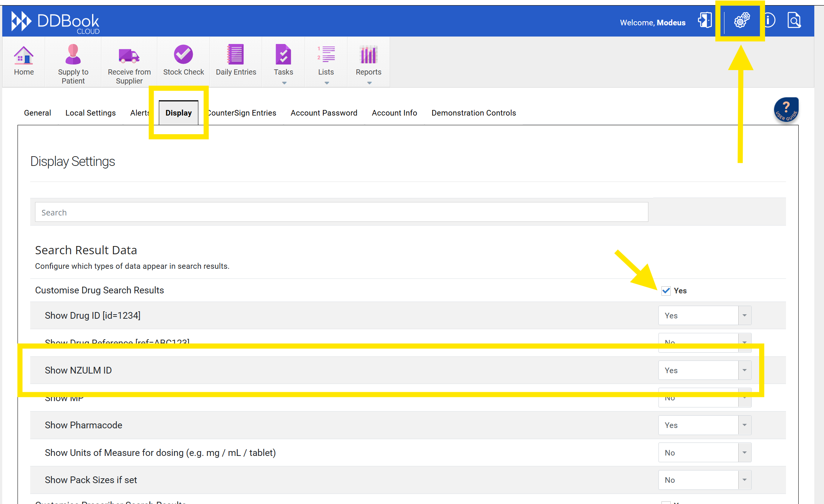
Task: Expand the Tasks dropdown arrow
Action: (x=284, y=83)
